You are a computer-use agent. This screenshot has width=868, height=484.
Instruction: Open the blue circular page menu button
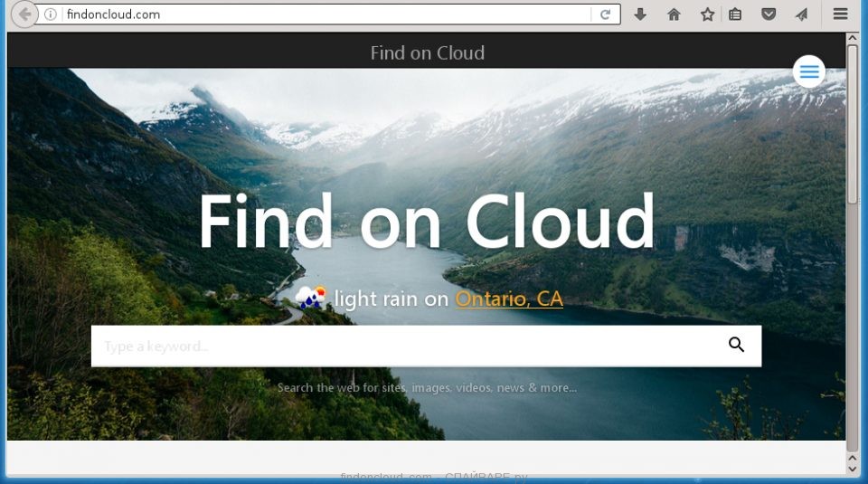coord(808,71)
